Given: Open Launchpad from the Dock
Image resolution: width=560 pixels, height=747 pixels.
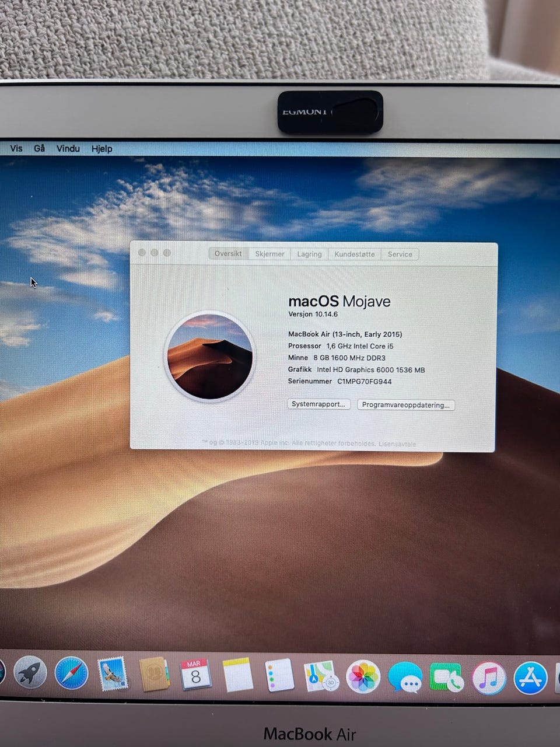Looking at the screenshot, I should [x=30, y=672].
